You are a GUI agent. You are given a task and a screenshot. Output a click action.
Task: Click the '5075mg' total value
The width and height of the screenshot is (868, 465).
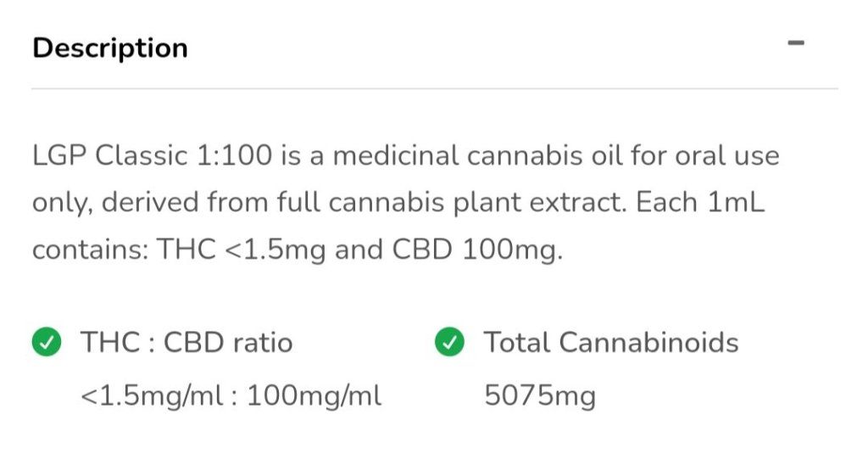coord(540,395)
